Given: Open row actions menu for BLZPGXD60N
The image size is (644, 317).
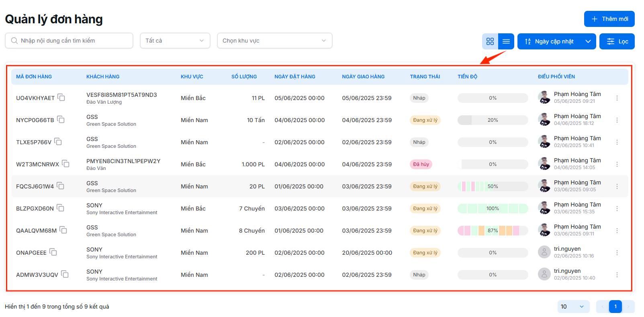Looking at the screenshot, I should [617, 209].
